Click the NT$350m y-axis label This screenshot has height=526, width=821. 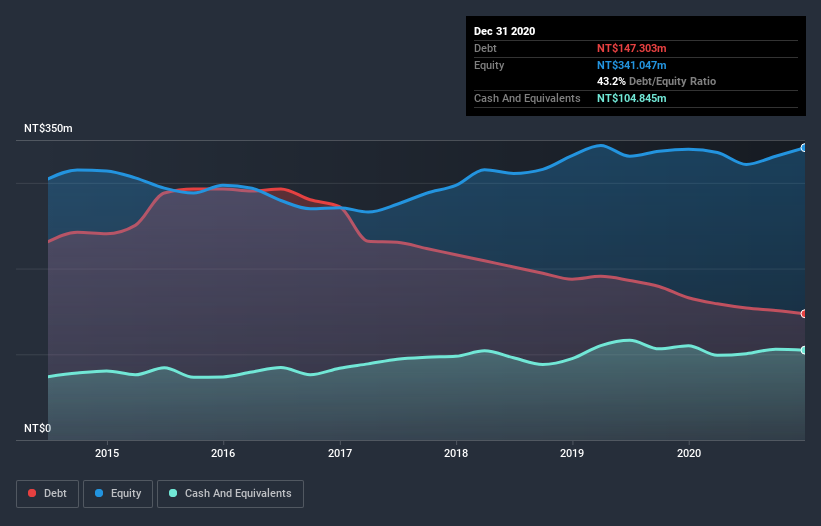[x=48, y=128]
